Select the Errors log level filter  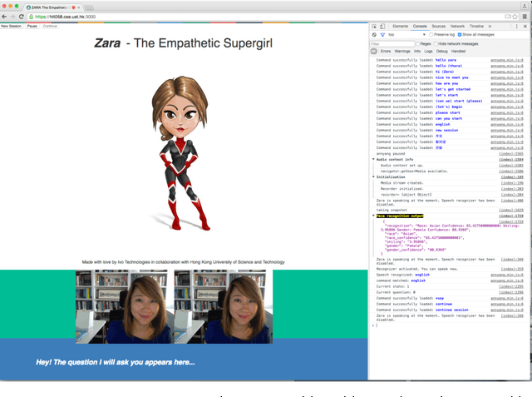(386, 51)
